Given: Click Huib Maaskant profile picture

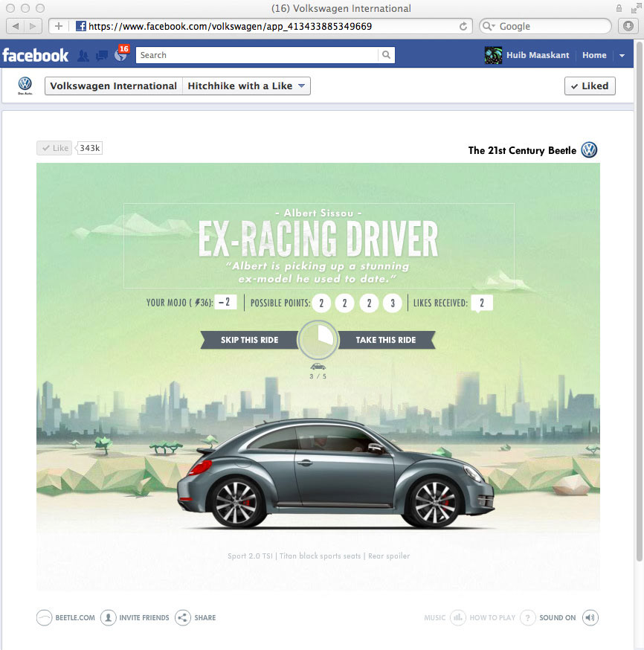Looking at the screenshot, I should (x=493, y=55).
